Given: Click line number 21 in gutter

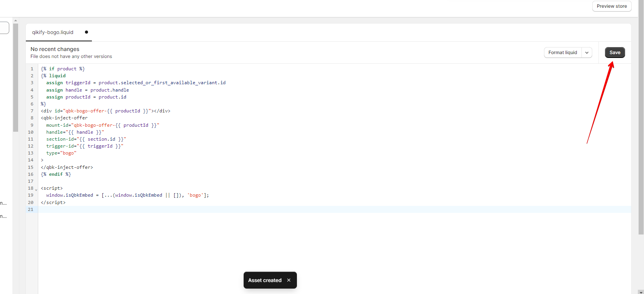Looking at the screenshot, I should click(x=31, y=209).
